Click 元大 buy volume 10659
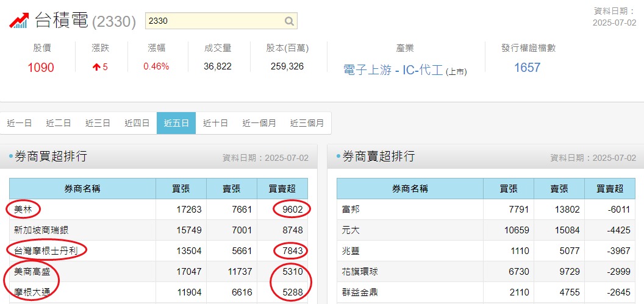The height and width of the screenshot is (304, 644). [517, 230]
